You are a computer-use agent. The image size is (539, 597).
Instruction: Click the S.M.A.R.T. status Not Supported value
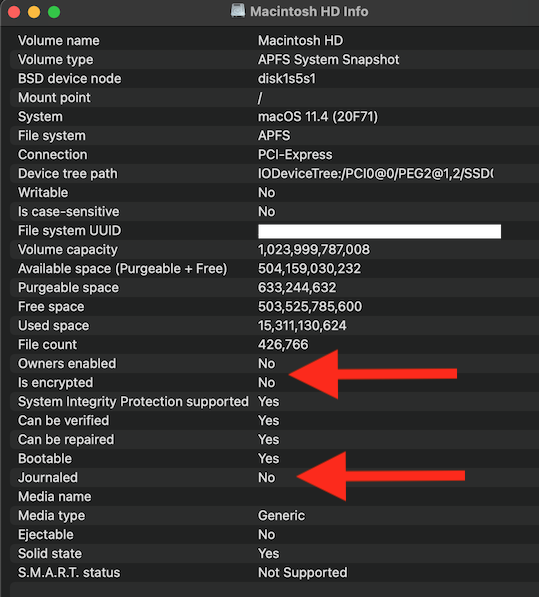[x=303, y=573]
